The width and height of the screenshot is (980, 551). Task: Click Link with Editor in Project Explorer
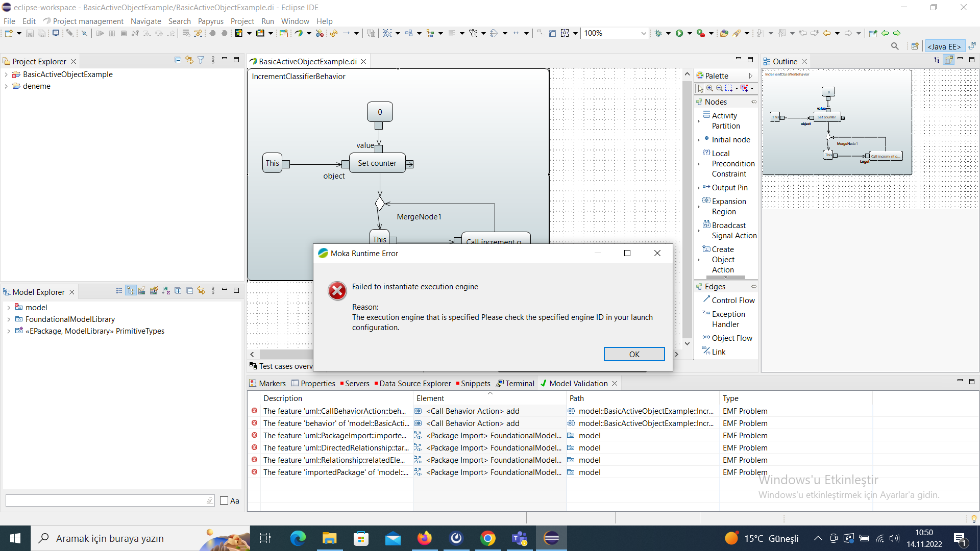coord(189,60)
